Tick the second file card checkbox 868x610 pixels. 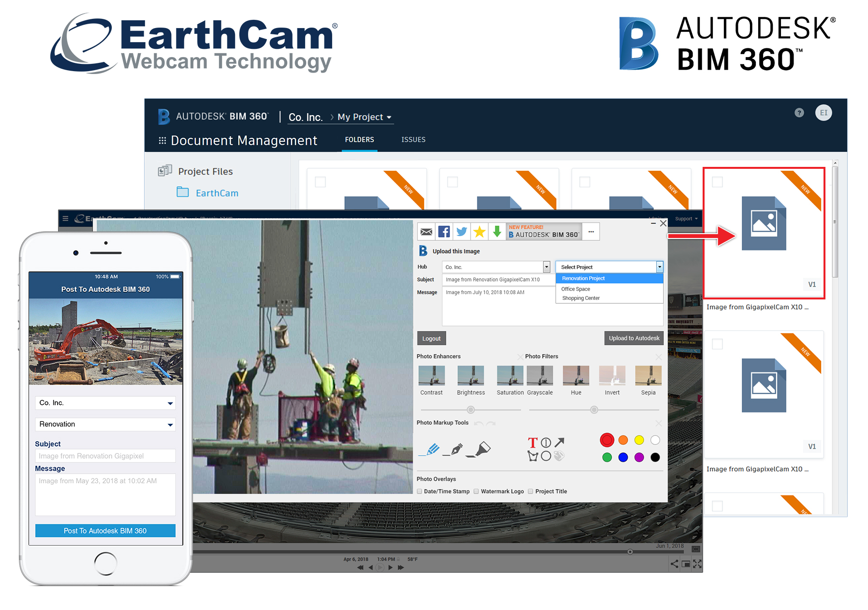(x=453, y=182)
